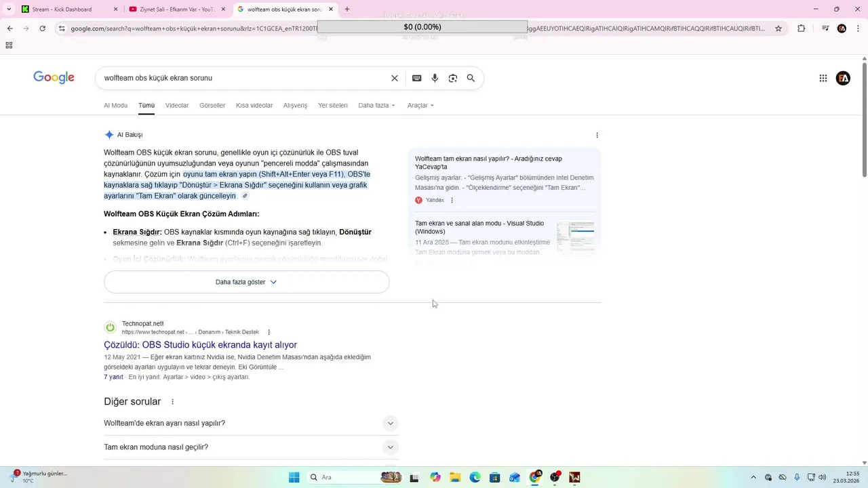The width and height of the screenshot is (868, 488).
Task: Clear the search box with X
Action: (x=395, y=78)
